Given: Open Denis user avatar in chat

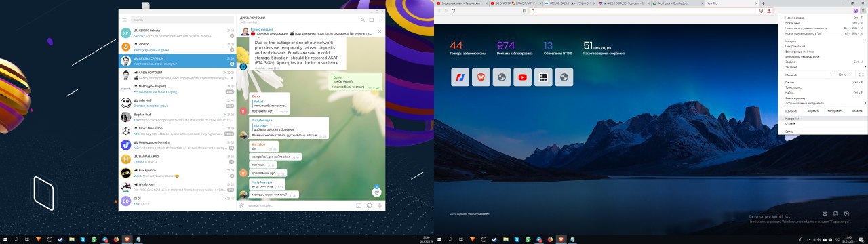Looking at the screenshot, I should [x=243, y=110].
